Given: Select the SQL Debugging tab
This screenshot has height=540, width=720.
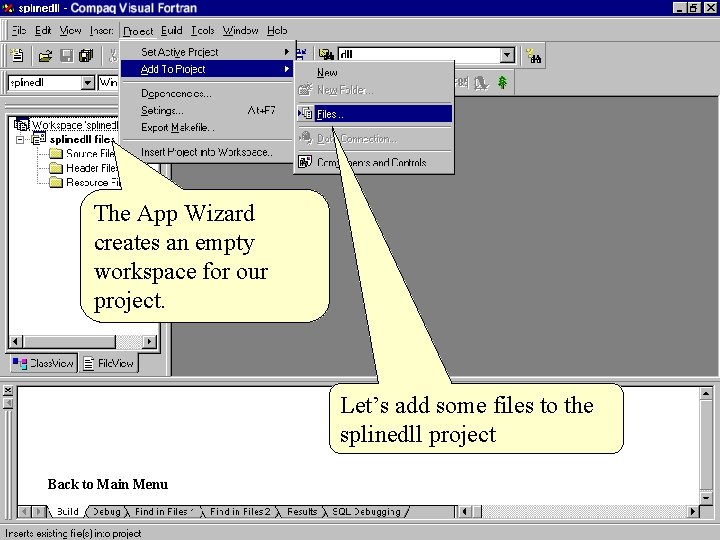Looking at the screenshot, I should (366, 512).
